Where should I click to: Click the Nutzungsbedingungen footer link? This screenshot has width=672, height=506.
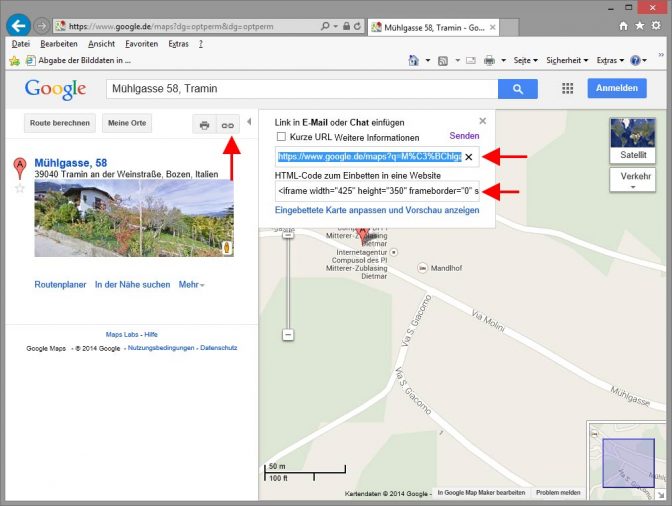click(x=161, y=348)
